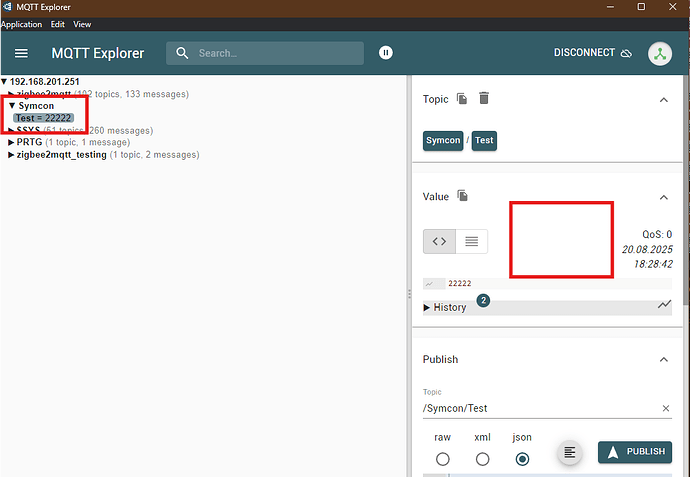This screenshot has width=690, height=477.
Task: Click the zigbee2mqtt_testing topic label
Action: tap(62, 154)
